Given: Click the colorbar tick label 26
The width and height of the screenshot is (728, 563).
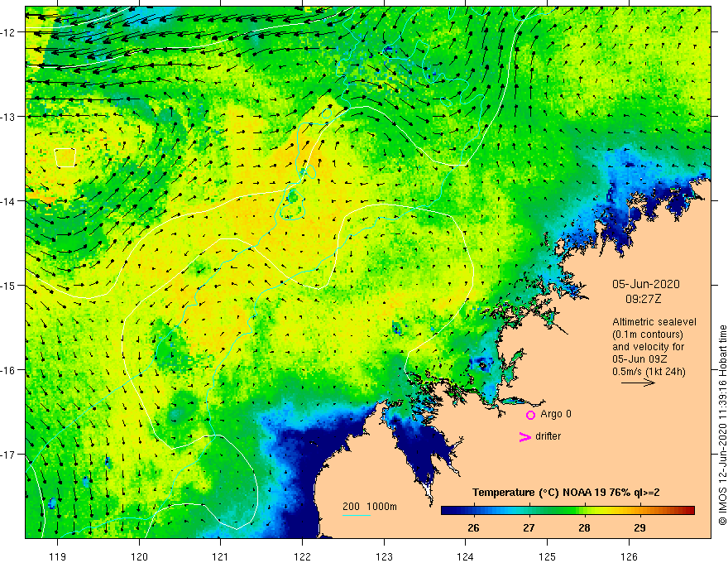Looking at the screenshot, I should pos(473,528).
